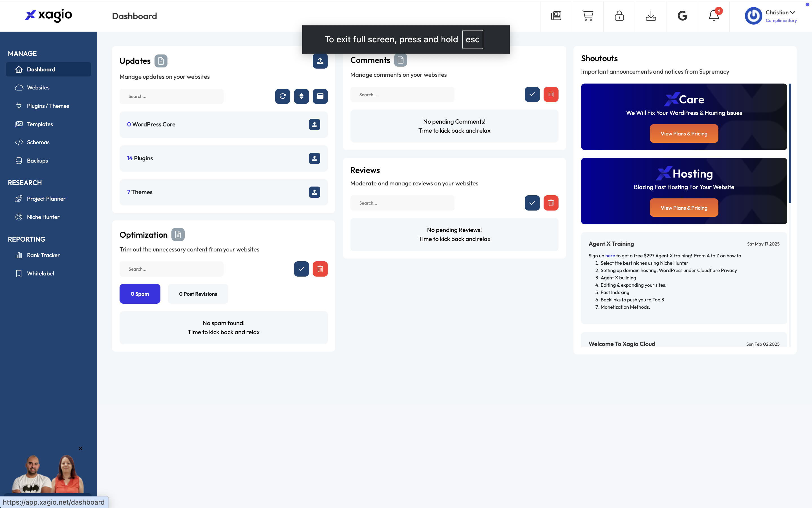812x508 pixels.
Task: Click the Optimization search field
Action: [171, 269]
